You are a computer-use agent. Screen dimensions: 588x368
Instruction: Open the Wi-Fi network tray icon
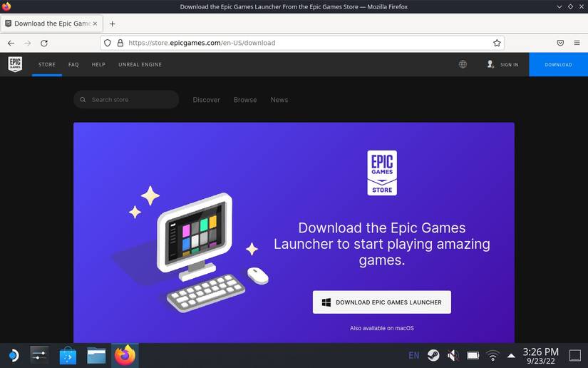492,355
